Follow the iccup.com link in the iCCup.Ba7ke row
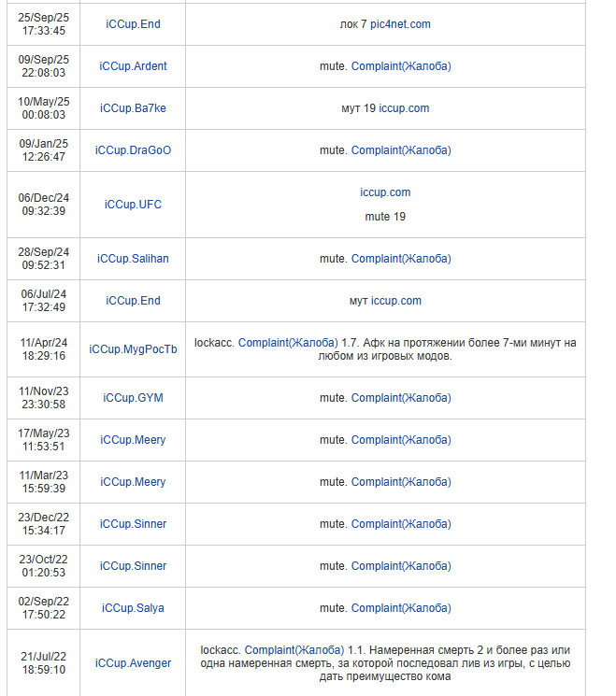This screenshot has height=696, width=616. pyautogui.click(x=404, y=108)
